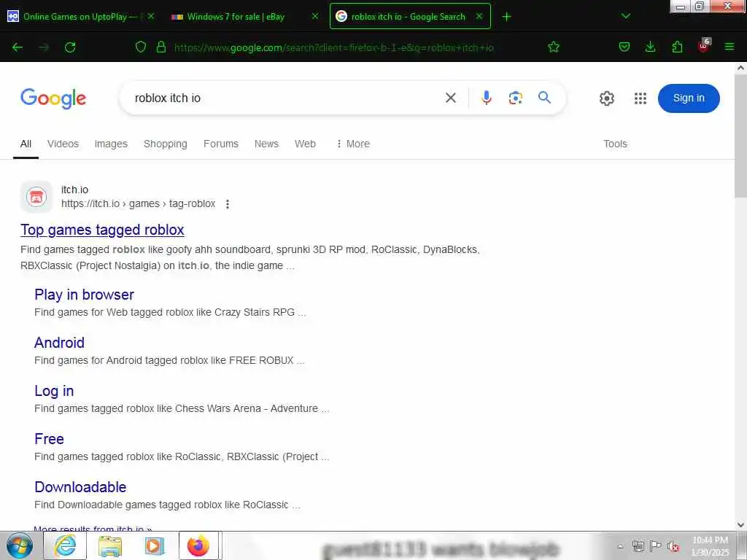The image size is (747, 560).
Task: Click the breadcrumb text itch.io › games › tag-roblox
Action: click(138, 204)
